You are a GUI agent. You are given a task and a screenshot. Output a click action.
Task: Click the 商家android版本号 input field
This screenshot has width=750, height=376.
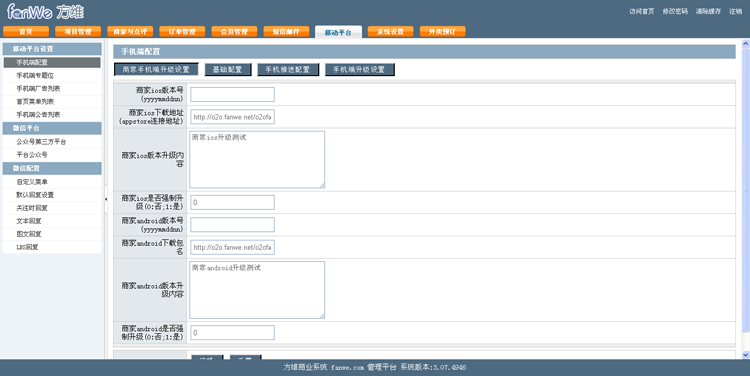click(x=232, y=224)
